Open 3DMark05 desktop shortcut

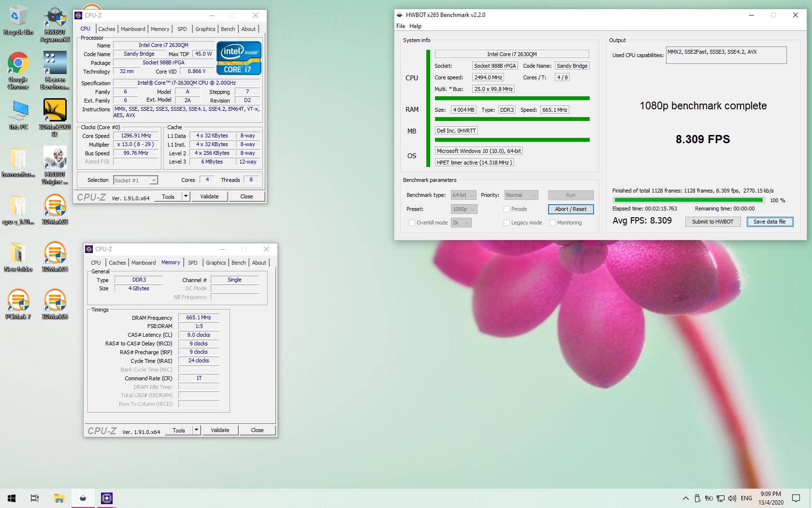(x=55, y=257)
